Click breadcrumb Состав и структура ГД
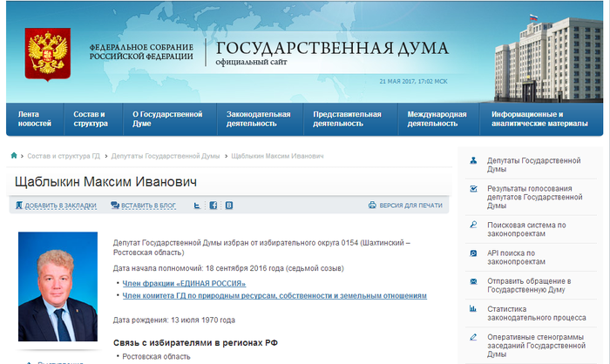This screenshot has height=364, width=610. (64, 156)
